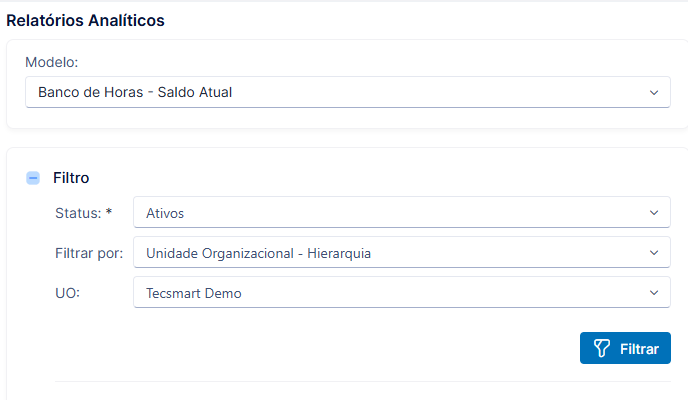Apply the filter with the Filtrar button
The image size is (688, 400).
click(625, 348)
